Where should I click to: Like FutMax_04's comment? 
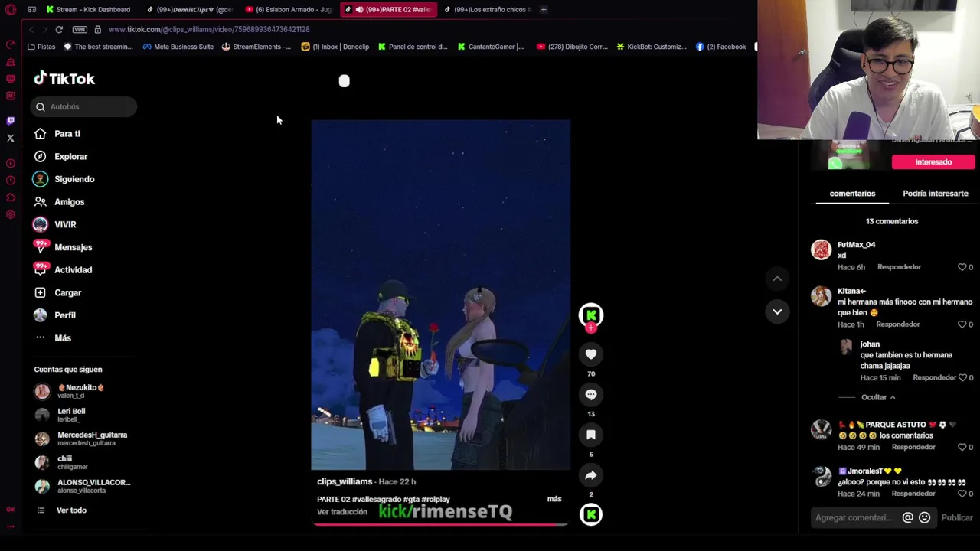962,267
